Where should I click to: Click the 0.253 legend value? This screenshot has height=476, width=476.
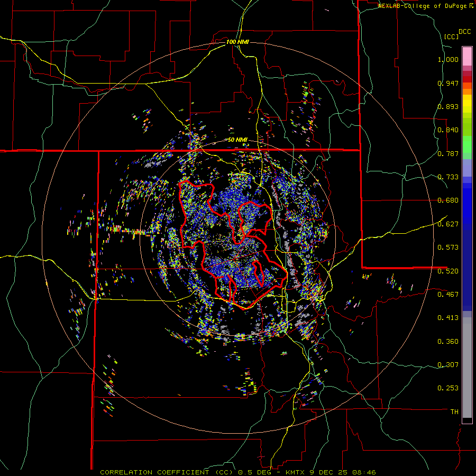(x=448, y=388)
